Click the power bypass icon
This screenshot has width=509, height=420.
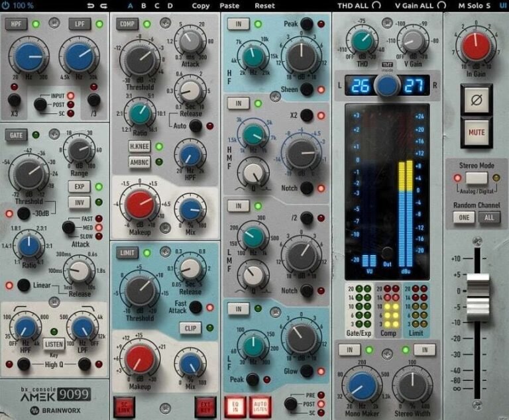coord(6,5)
